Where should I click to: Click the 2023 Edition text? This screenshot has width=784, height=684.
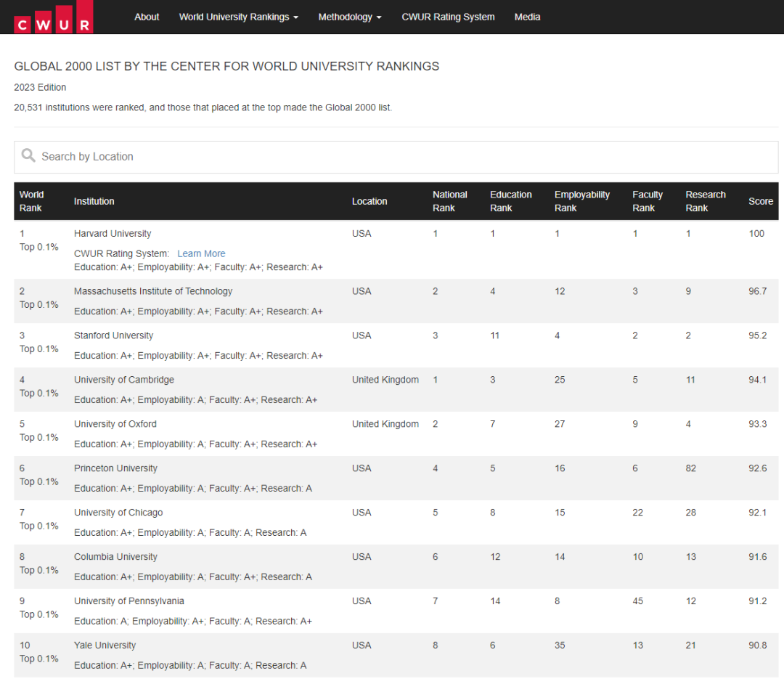(x=40, y=88)
